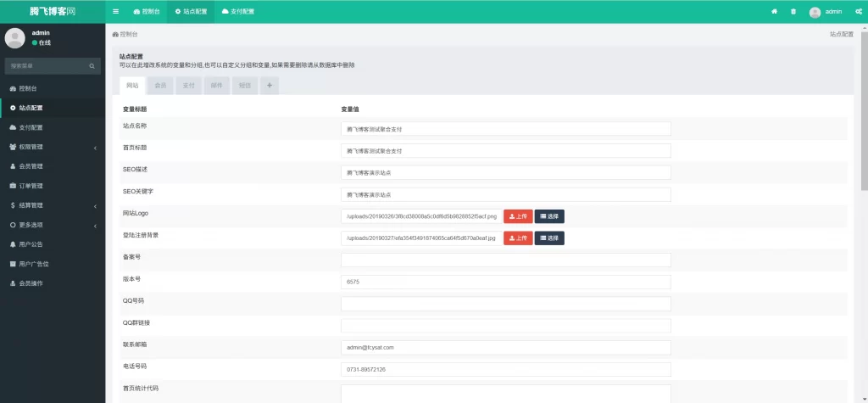Image resolution: width=868 pixels, height=403 pixels.
Task: Click the 联系邮箱 input field
Action: click(505, 348)
